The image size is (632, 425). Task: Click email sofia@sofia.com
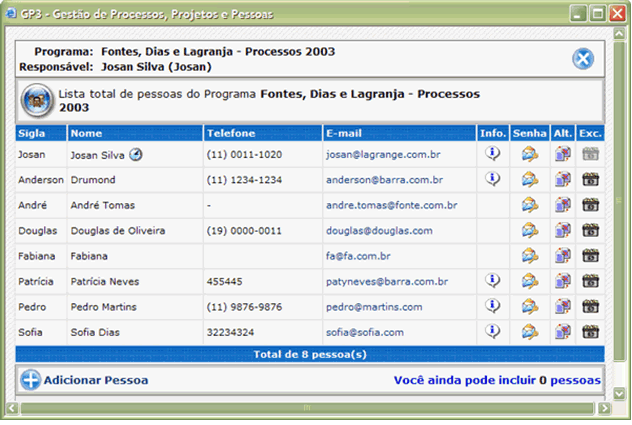tap(364, 332)
